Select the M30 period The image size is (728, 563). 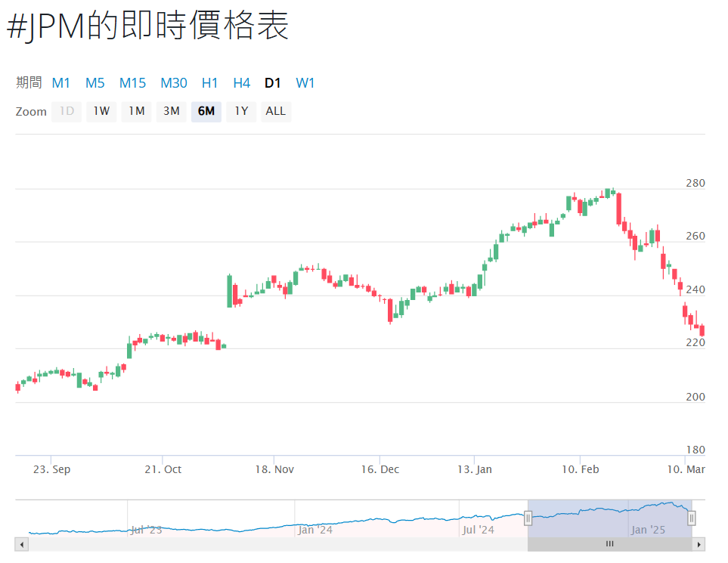tap(173, 83)
